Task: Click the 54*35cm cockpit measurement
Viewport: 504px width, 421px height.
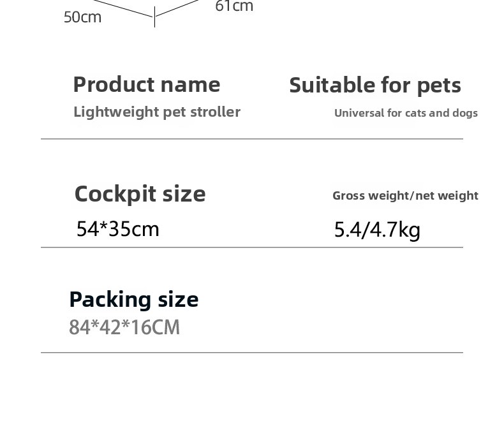Action: [117, 228]
